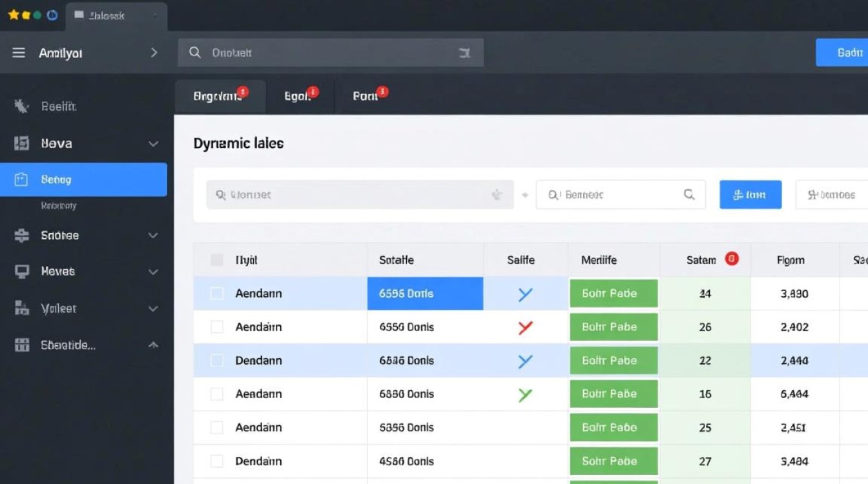This screenshot has width=868, height=484.
Task: Click the highlighted 6595 Dotls cell
Action: pyautogui.click(x=425, y=294)
